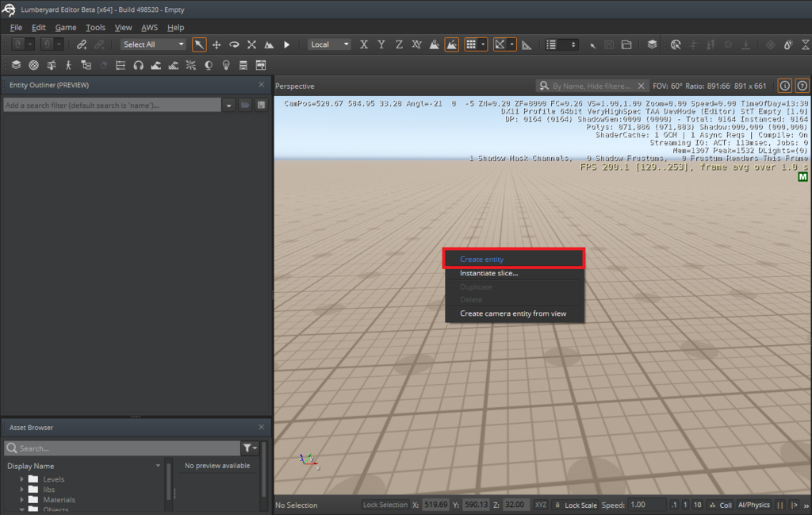Choose the Select Terrain tool
Image resolution: width=812 pixels, height=515 pixels.
[270, 44]
